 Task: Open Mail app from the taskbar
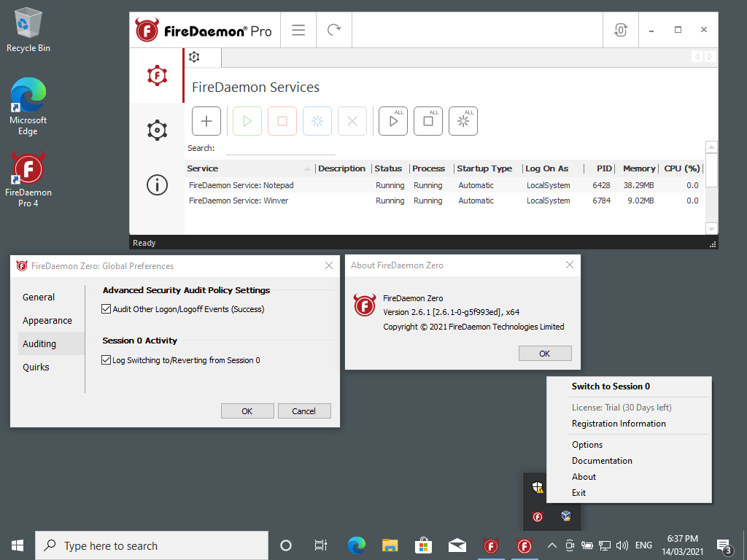click(x=457, y=545)
